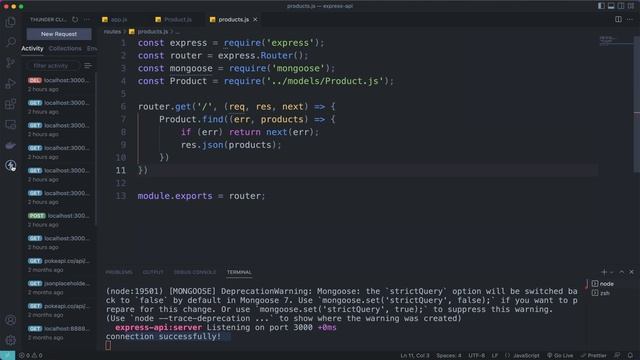Open the DEL localhost:3000 request

click(58, 84)
